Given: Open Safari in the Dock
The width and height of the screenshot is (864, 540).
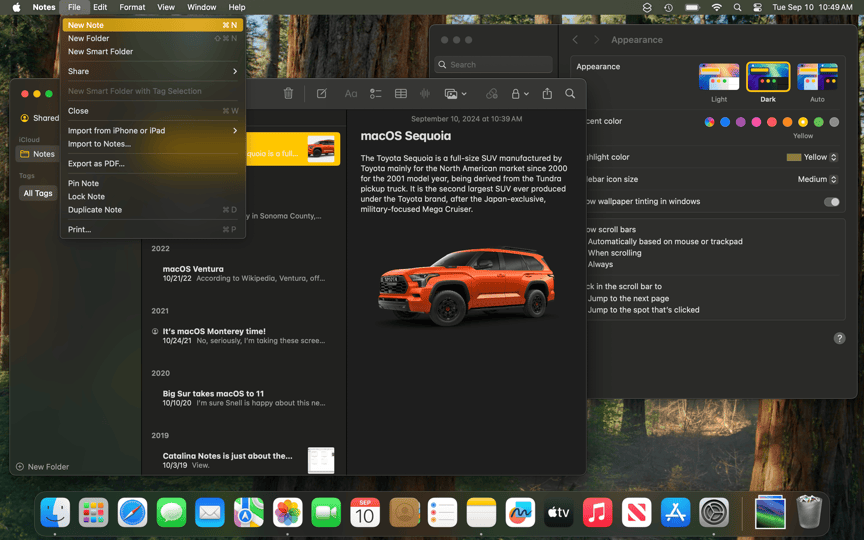Looking at the screenshot, I should pyautogui.click(x=132, y=512).
